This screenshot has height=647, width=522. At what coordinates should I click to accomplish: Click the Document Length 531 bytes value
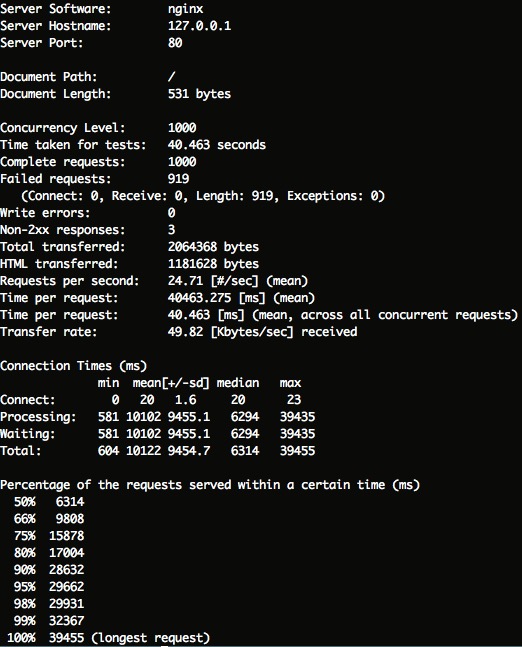pos(199,94)
